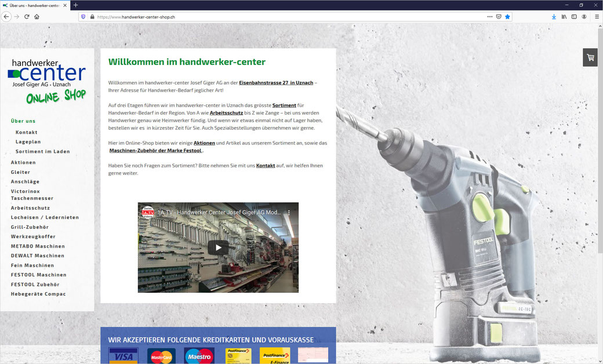
Task: Open Firefox downloads panel
Action: coord(554,17)
